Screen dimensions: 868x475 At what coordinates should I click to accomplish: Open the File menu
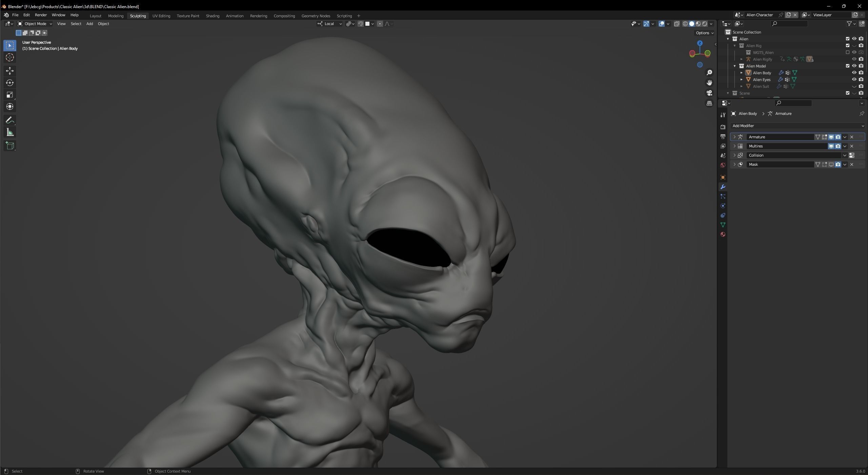[15, 15]
